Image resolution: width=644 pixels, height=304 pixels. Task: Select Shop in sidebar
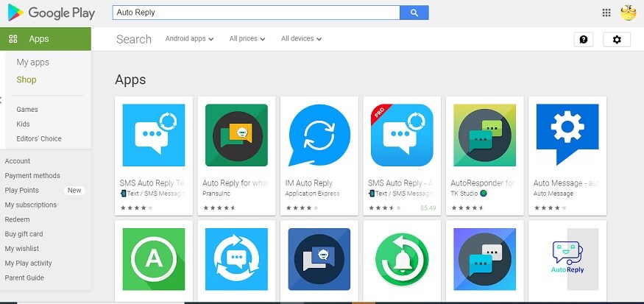26,79
